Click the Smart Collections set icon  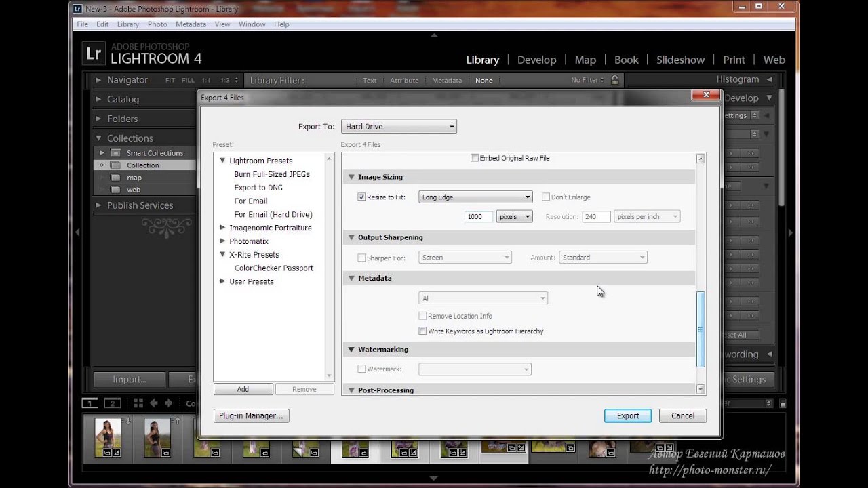point(115,152)
